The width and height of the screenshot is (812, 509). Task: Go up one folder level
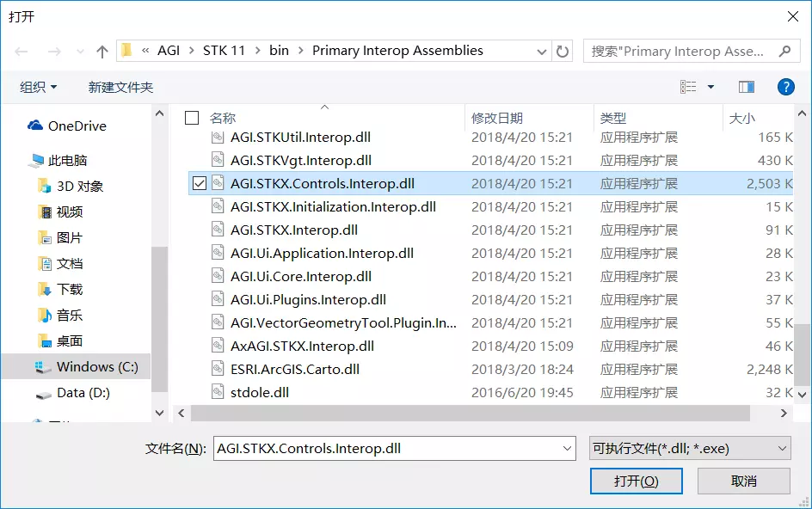click(102, 52)
